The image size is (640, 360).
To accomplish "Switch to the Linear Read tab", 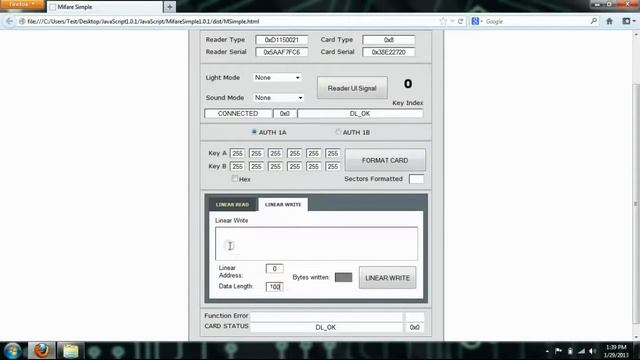I will click(x=232, y=204).
